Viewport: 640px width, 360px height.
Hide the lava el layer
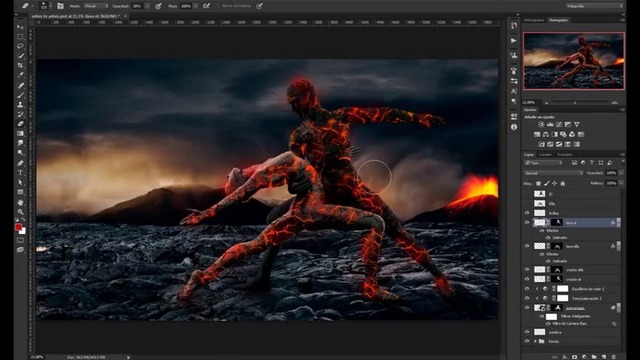coord(527,222)
